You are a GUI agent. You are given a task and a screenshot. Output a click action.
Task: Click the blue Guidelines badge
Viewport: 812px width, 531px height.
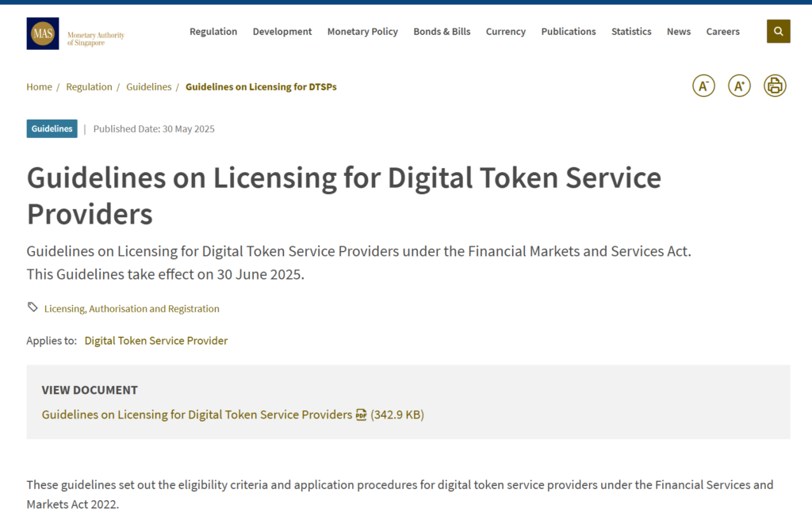pos(52,129)
